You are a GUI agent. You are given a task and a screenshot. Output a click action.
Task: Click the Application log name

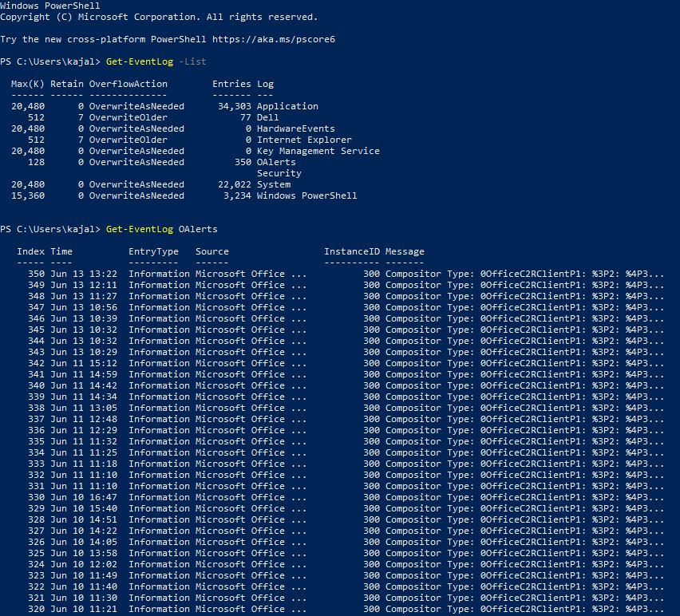coord(287,105)
